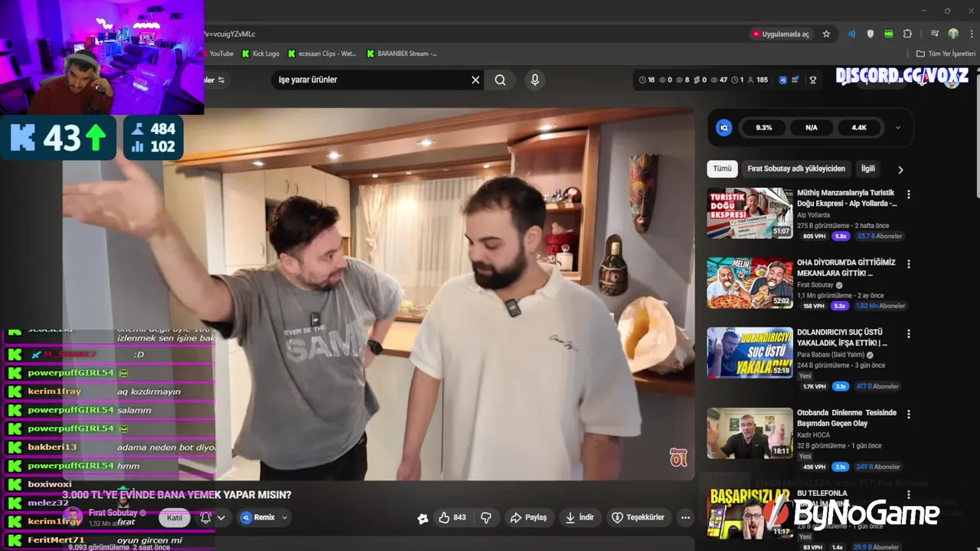Open OHA DİYORUM'DA video thumbnail
980x551 pixels.
coord(750,283)
